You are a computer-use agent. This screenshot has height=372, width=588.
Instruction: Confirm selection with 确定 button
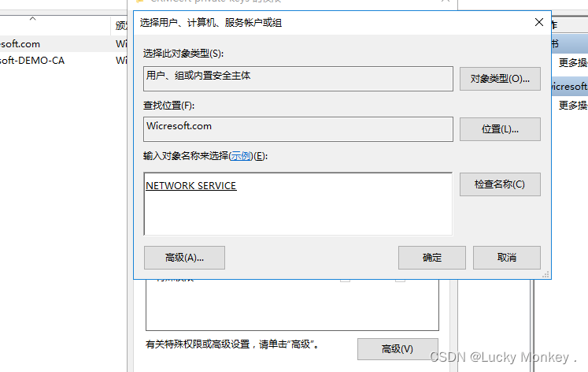(x=432, y=258)
